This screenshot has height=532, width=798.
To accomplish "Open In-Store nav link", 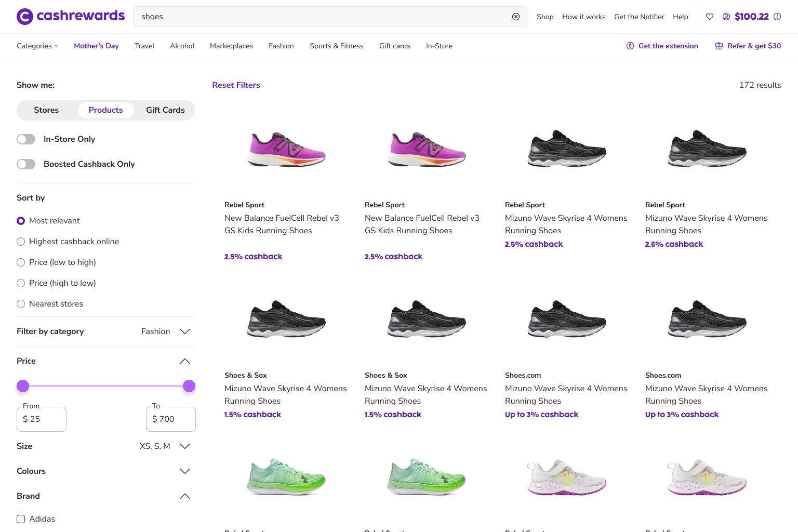I will coord(439,46).
